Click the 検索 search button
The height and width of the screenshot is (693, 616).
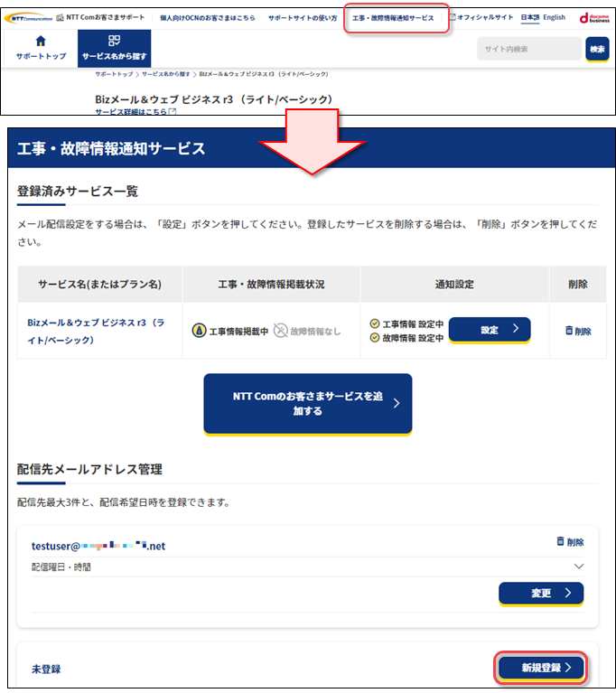click(x=597, y=49)
